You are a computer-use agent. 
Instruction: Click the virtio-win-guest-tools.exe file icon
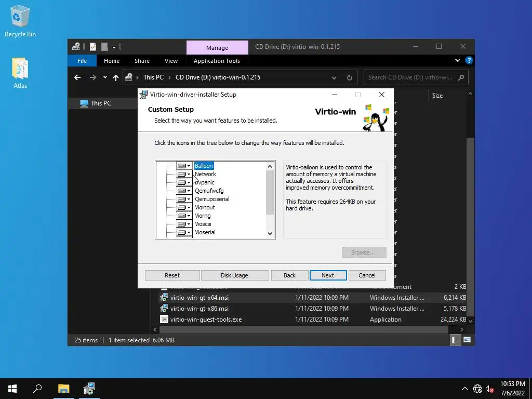pos(164,320)
